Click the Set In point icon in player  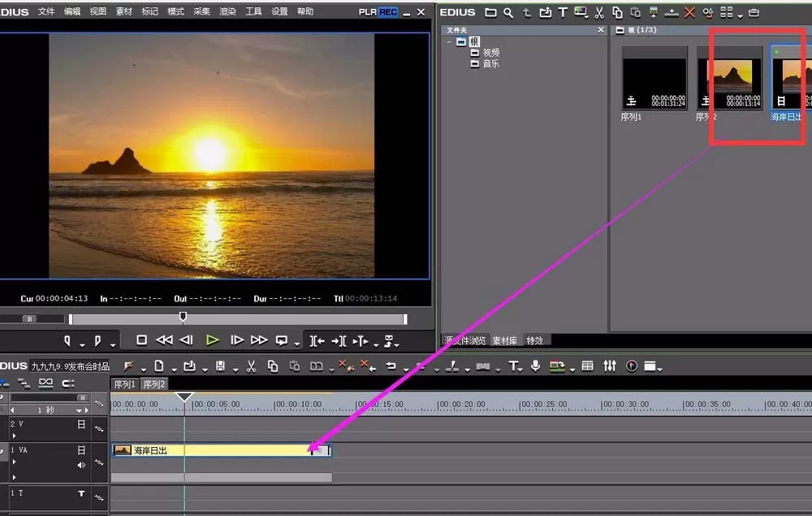[67, 340]
